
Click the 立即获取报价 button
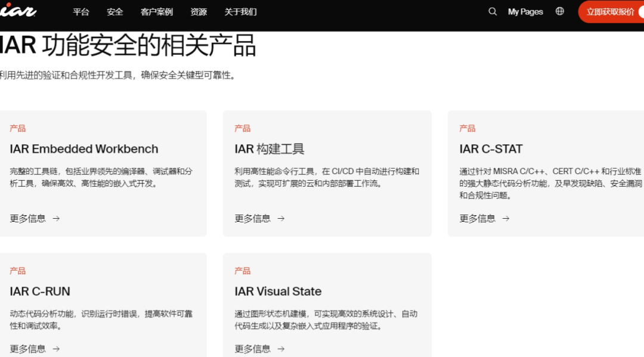click(611, 12)
